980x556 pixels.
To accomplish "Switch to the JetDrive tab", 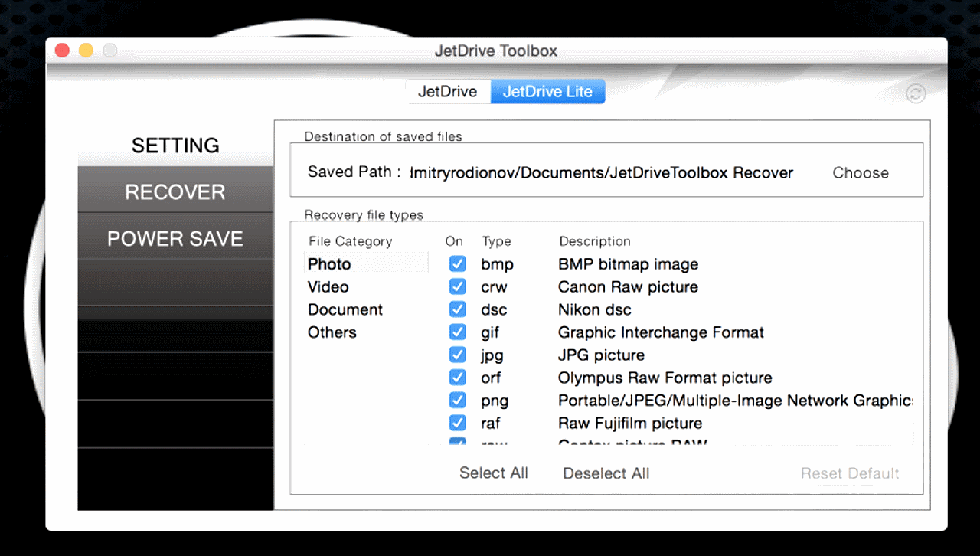I will coord(449,91).
